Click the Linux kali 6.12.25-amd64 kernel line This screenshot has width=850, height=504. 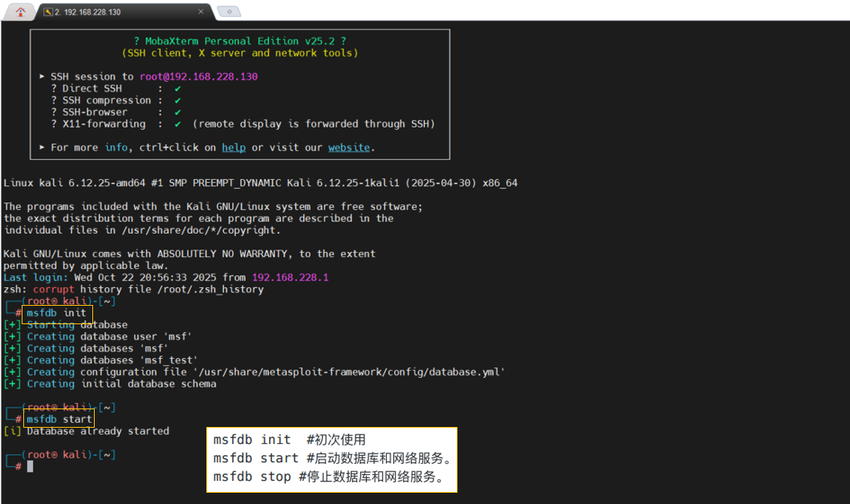[x=260, y=183]
